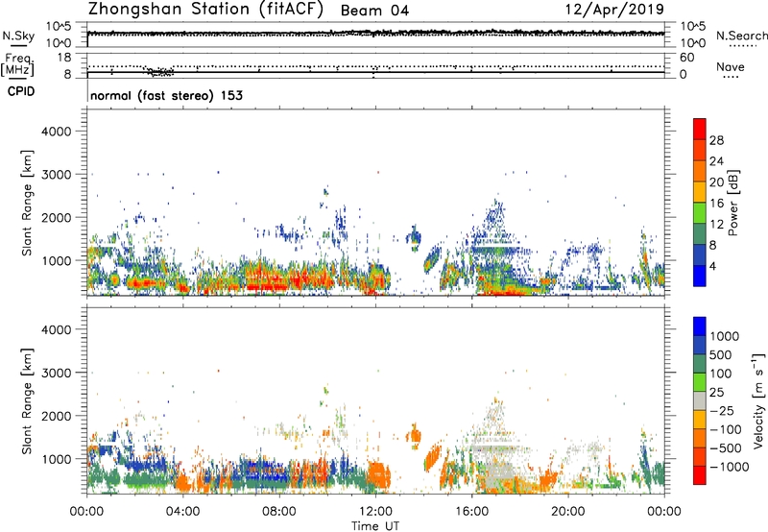This screenshot has height=532, width=768.
Task: Click the 'CPID' label
Action: click(x=21, y=91)
